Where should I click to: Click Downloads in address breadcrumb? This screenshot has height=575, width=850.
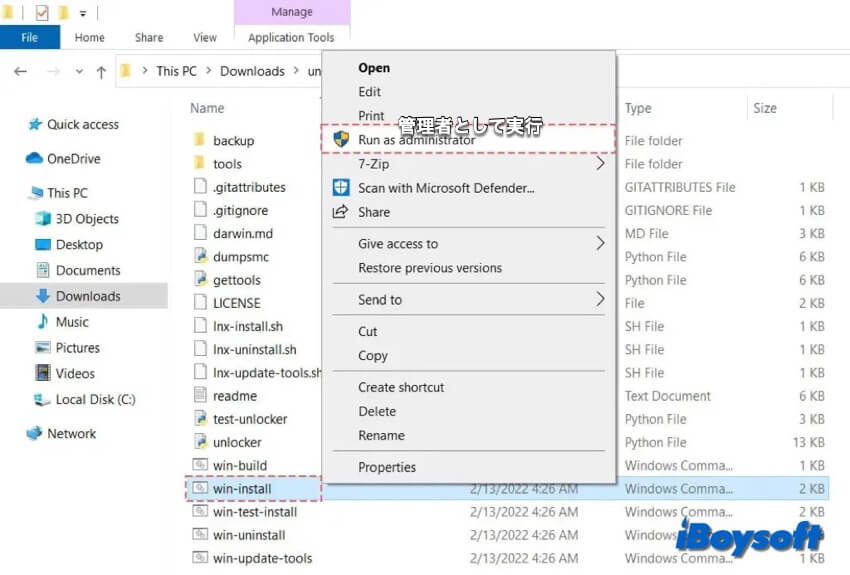pyautogui.click(x=252, y=71)
